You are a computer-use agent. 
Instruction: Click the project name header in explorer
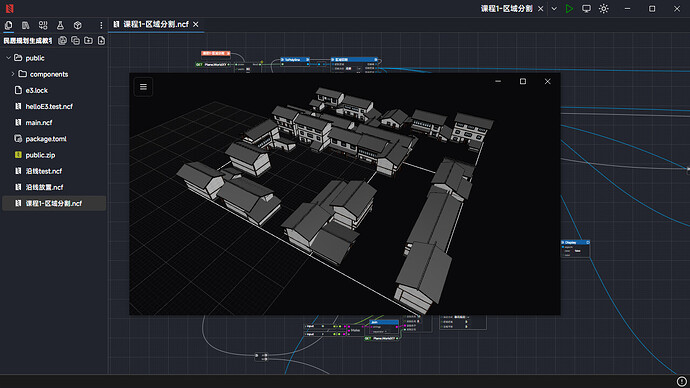pyautogui.click(x=28, y=40)
